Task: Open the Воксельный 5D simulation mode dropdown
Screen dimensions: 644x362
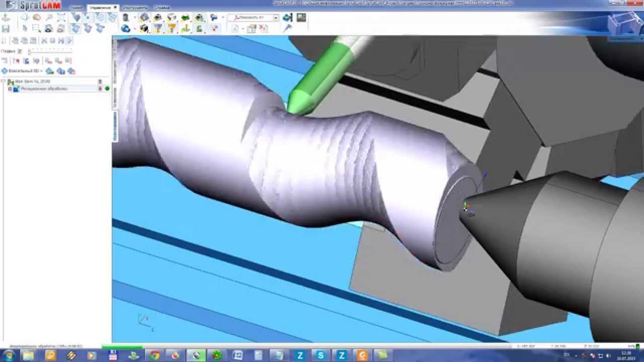Action: coord(22,71)
